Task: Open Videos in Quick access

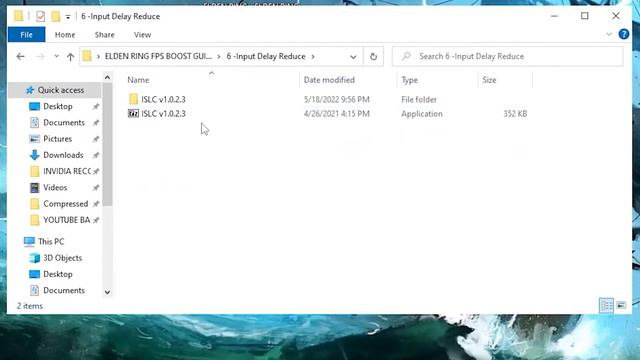Action: [x=55, y=188]
